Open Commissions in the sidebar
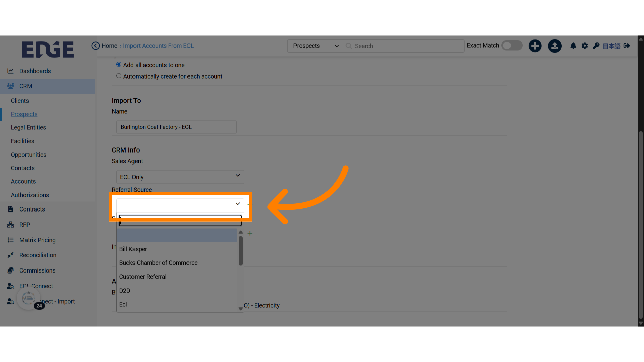 (37, 270)
